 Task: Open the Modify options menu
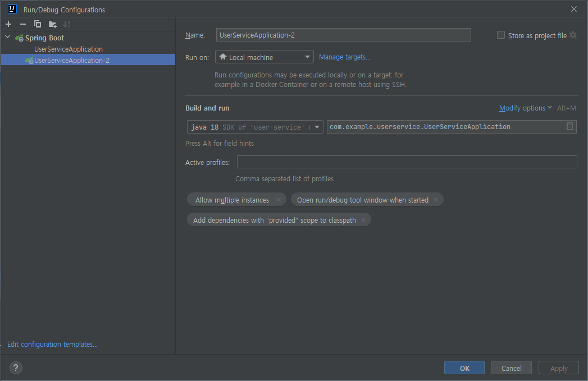525,108
